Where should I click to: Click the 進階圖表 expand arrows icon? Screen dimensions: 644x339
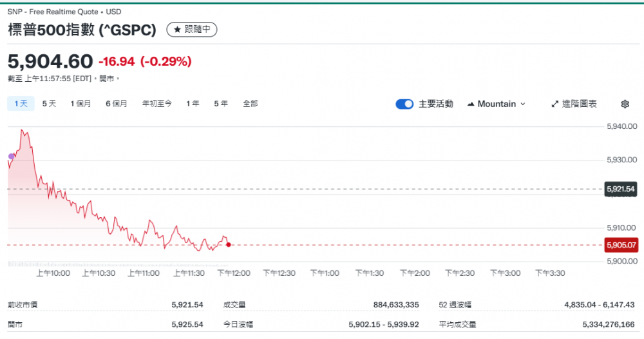(555, 104)
